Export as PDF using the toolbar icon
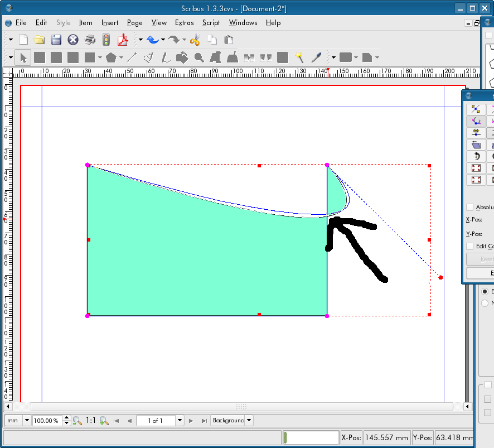 click(122, 40)
